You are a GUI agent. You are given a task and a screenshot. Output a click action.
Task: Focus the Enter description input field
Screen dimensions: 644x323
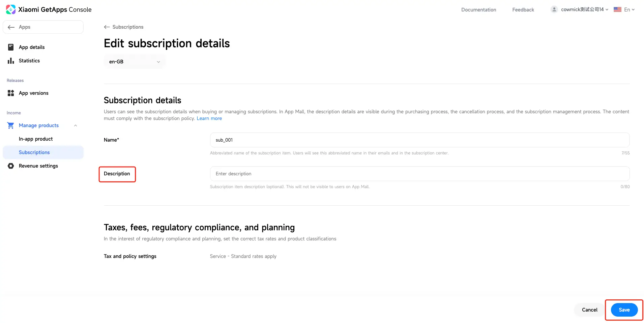coord(419,174)
